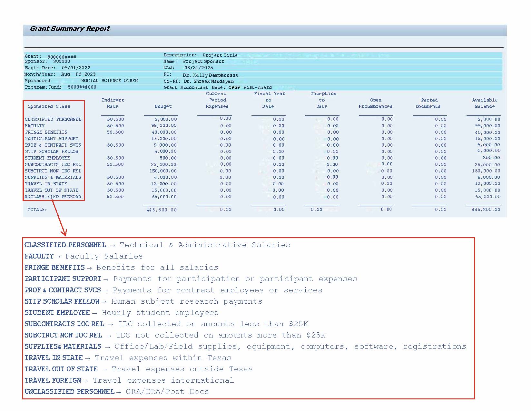
Task: Click 'Technical & Administrative Salaries' in the legend
Action: (205, 245)
